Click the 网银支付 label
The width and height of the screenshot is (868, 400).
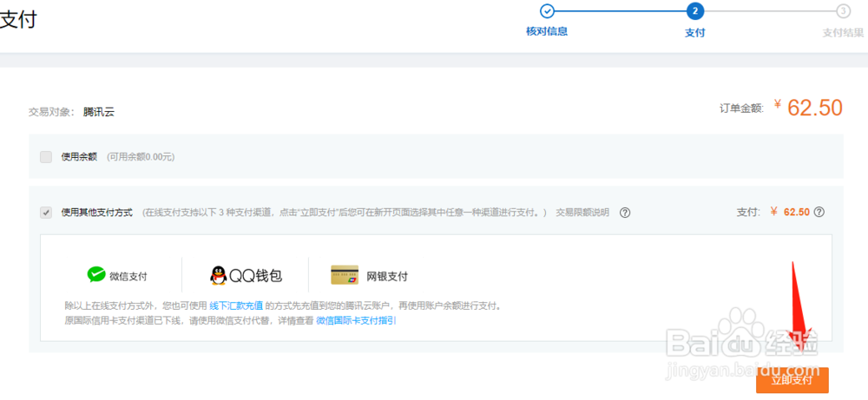point(387,276)
